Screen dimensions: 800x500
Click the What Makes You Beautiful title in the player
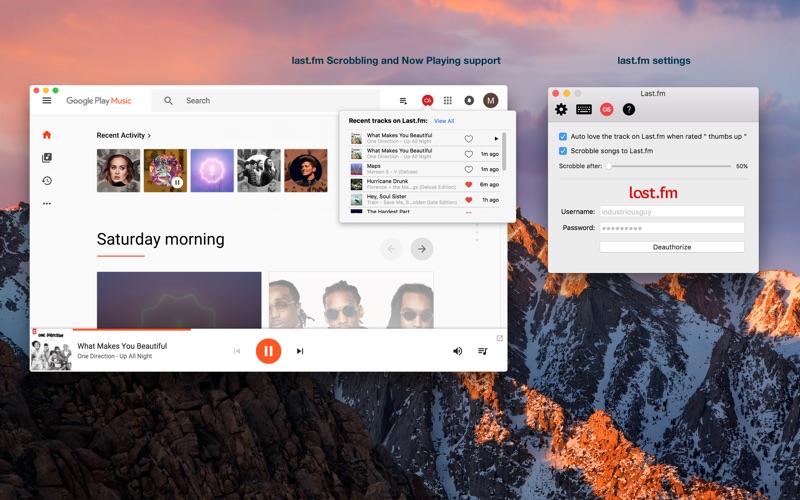coord(122,346)
